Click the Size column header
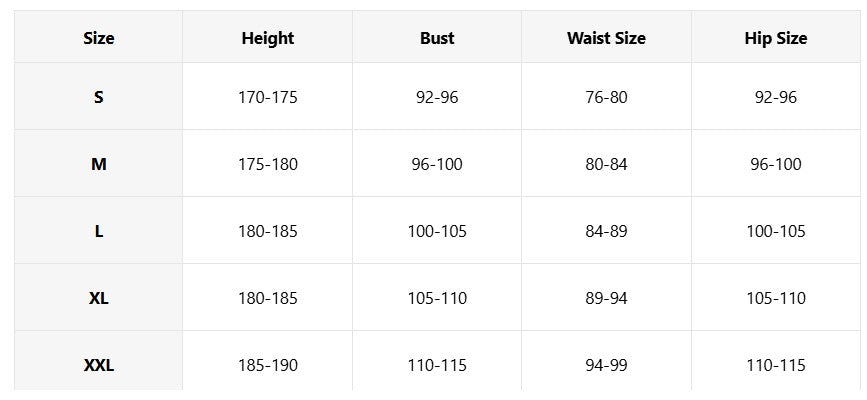The image size is (867, 400). pyautogui.click(x=98, y=37)
